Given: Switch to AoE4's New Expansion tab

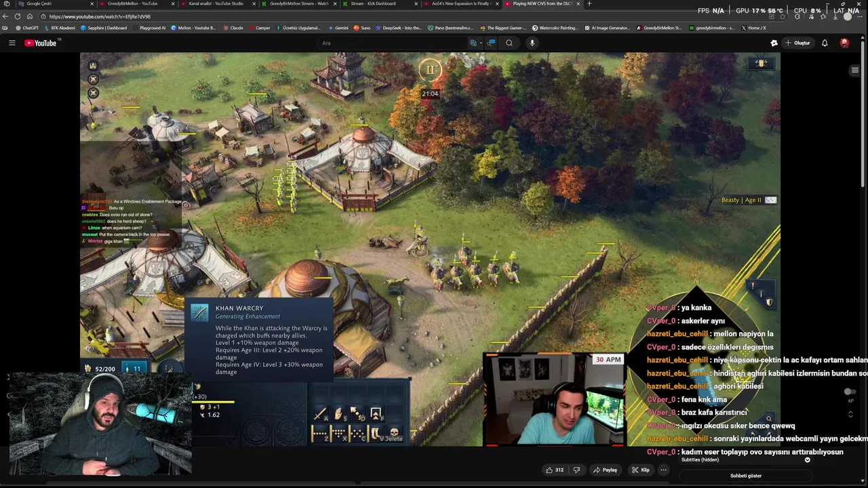Looking at the screenshot, I should [x=461, y=3].
